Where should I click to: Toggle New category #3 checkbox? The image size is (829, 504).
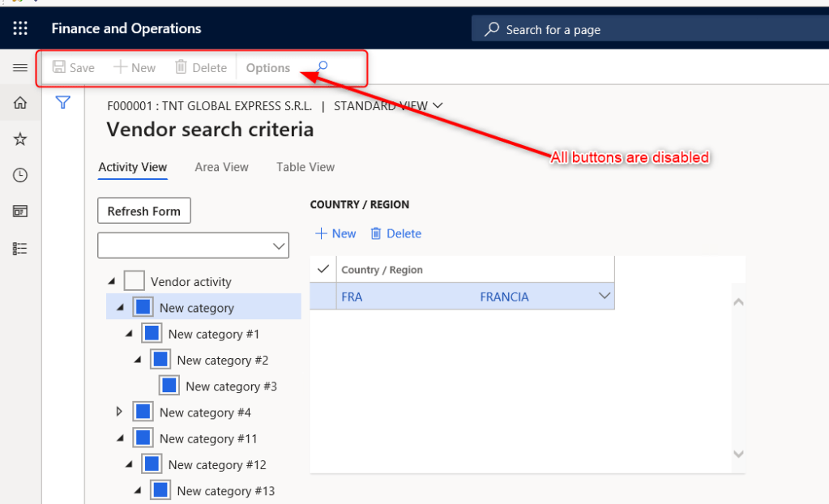169,387
